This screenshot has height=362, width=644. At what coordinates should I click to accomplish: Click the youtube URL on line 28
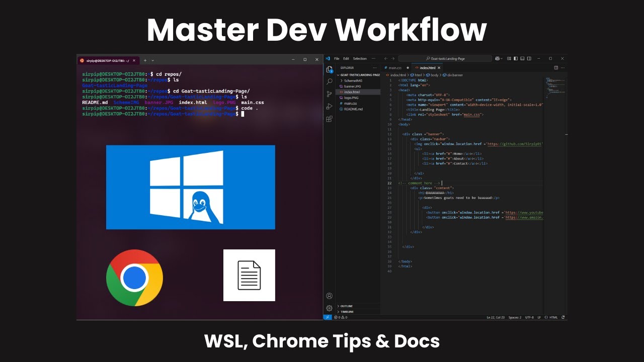pyautogui.click(x=524, y=212)
